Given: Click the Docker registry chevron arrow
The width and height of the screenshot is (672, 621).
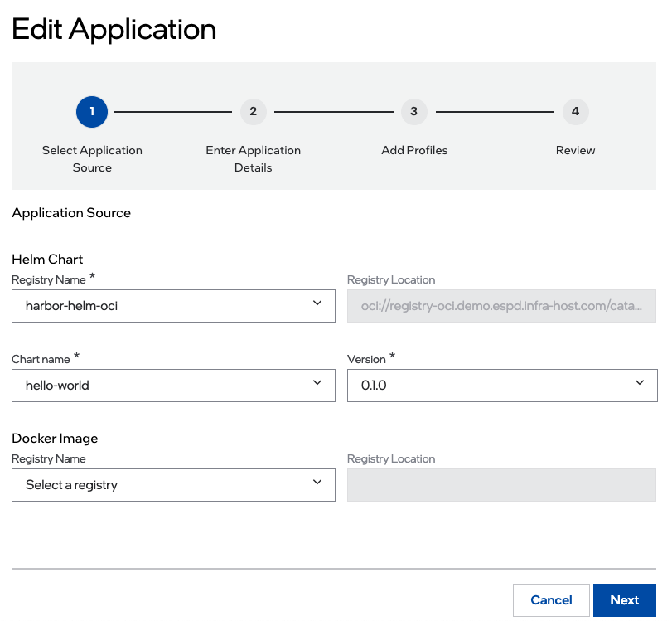Looking at the screenshot, I should point(317,483).
